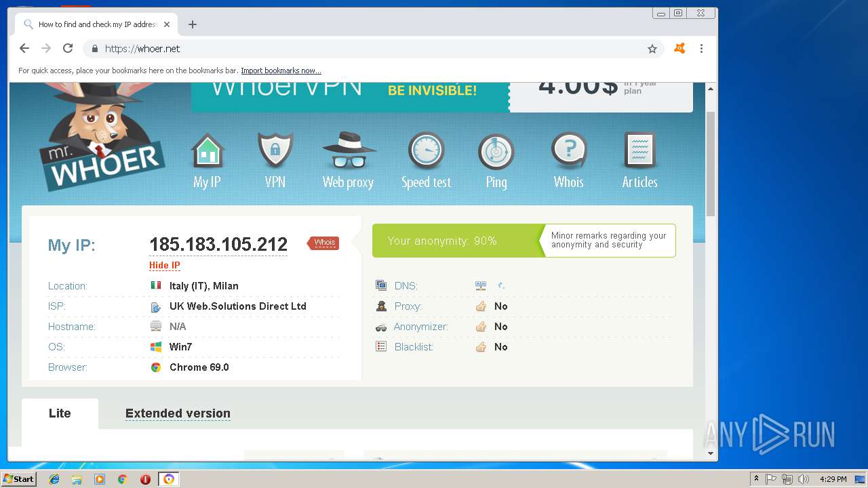Viewport: 868px width, 488px height.
Task: Switch to the Extended version tab
Action: click(x=178, y=413)
